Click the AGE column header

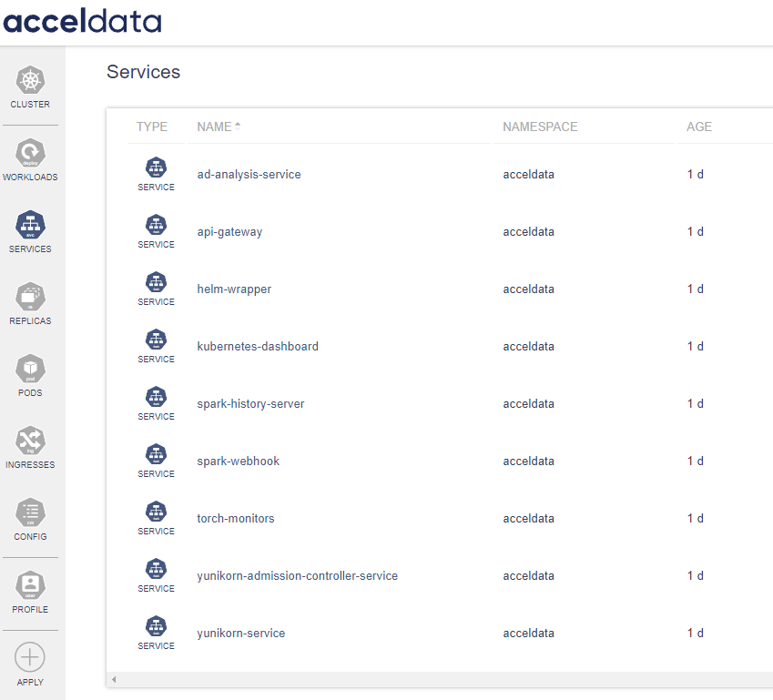[x=699, y=127]
